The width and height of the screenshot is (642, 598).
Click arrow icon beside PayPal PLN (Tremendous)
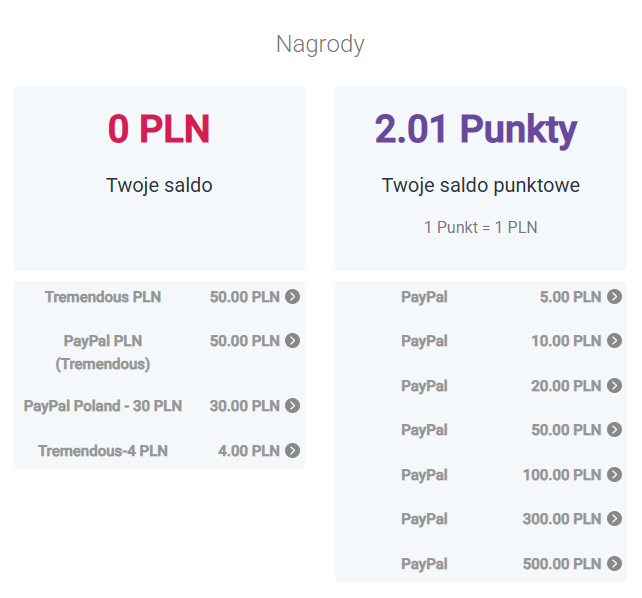pyautogui.click(x=292, y=341)
